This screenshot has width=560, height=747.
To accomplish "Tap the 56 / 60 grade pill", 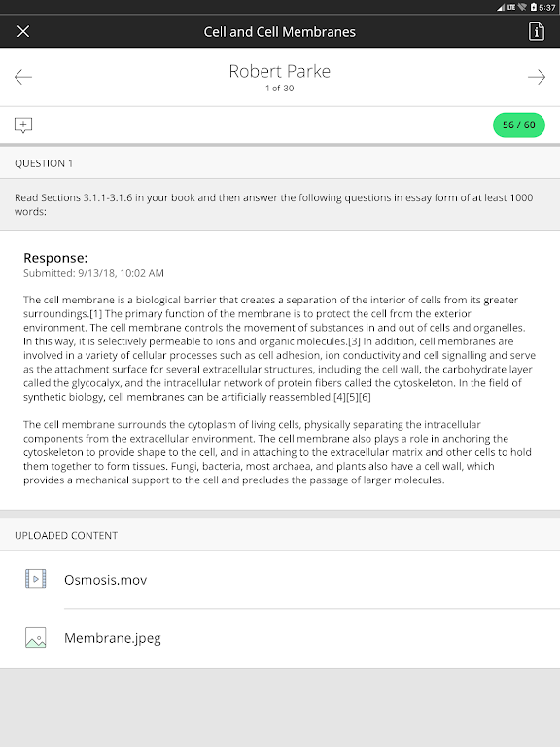I will (x=518, y=124).
